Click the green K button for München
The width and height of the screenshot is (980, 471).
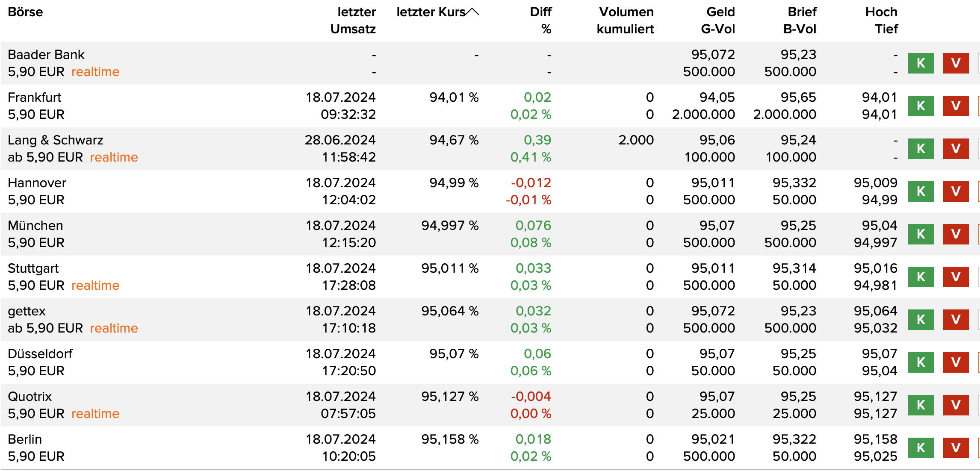921,234
